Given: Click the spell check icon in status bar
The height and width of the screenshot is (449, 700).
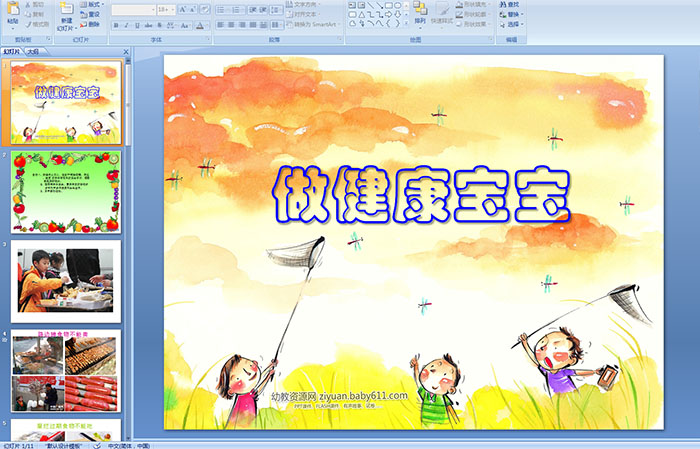Looking at the screenshot, I should (97, 445).
